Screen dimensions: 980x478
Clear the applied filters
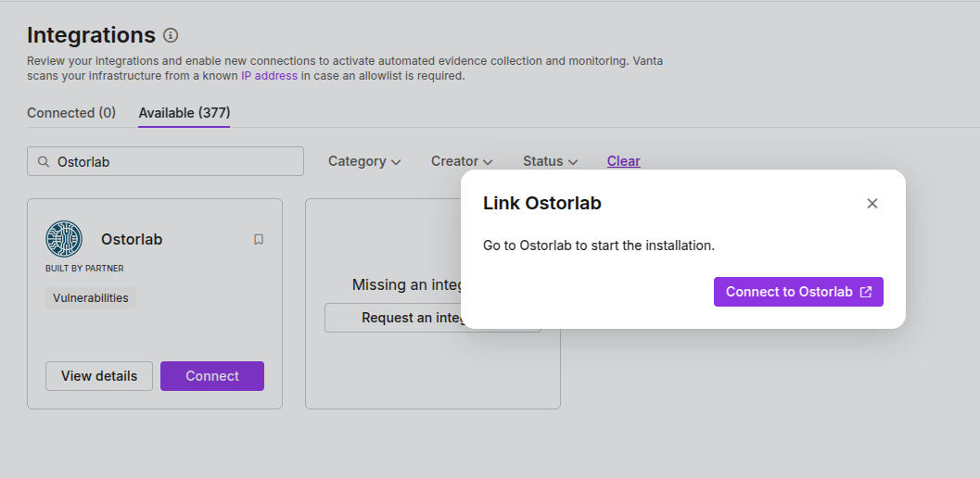click(624, 161)
